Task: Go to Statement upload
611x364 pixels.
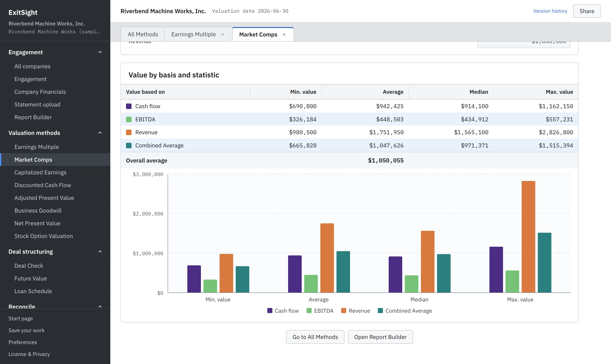Action: click(55, 105)
